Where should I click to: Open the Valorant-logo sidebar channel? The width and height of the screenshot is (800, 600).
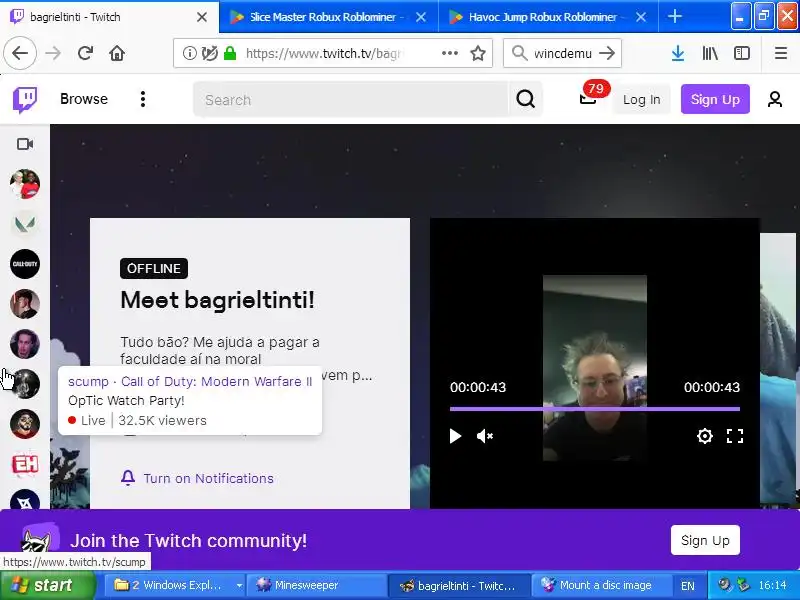pyautogui.click(x=24, y=224)
